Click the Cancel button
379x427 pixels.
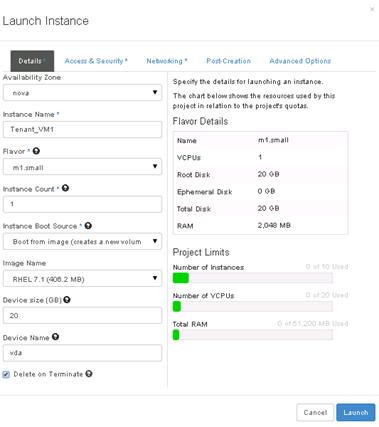315,413
